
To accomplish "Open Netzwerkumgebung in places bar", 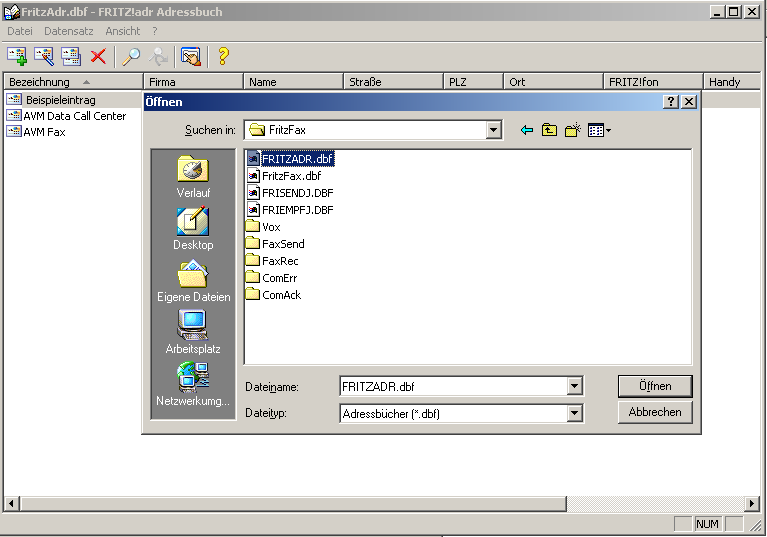I will [x=193, y=385].
